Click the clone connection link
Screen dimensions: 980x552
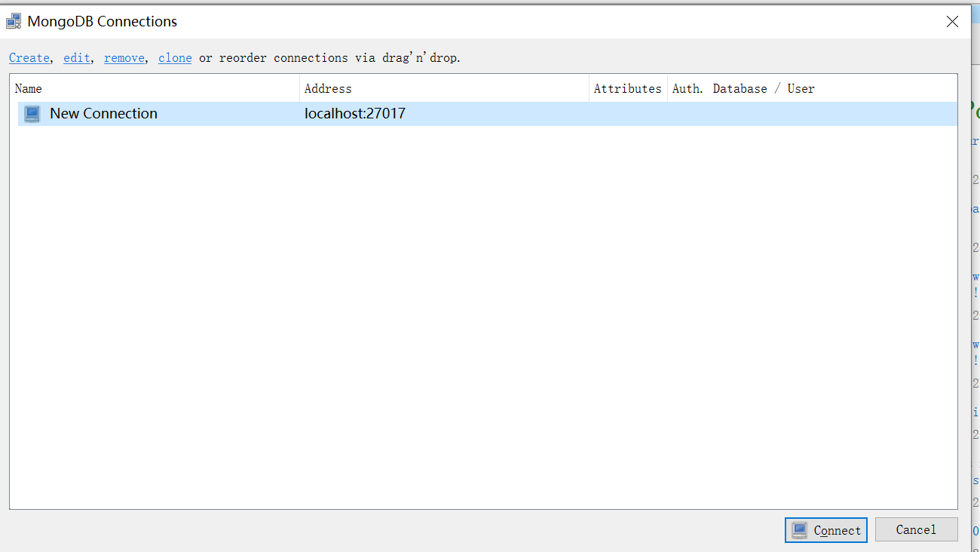[174, 57]
